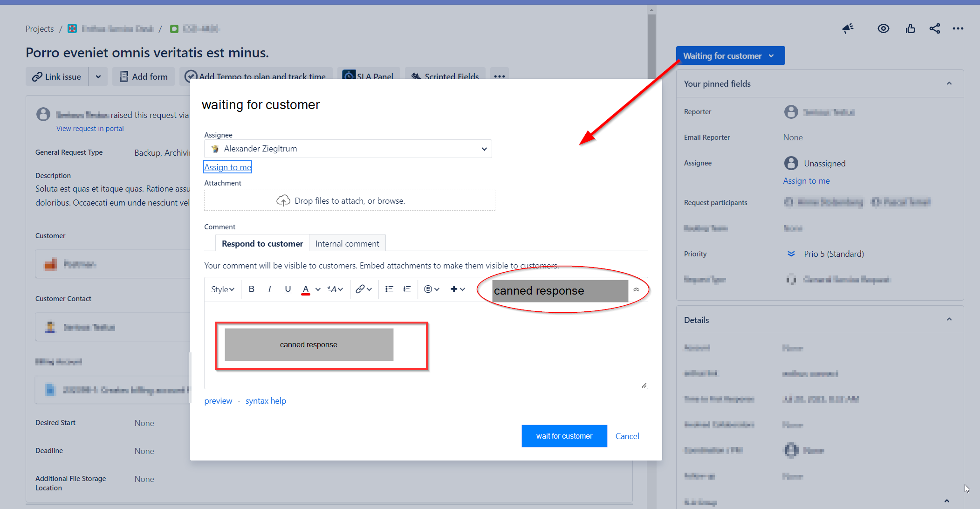Insert a numbered list
The width and height of the screenshot is (980, 509).
click(407, 289)
